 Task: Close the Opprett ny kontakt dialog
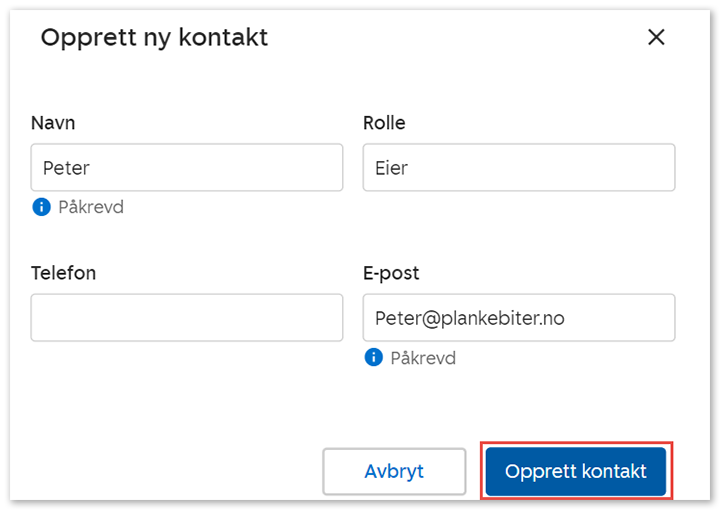[656, 38]
